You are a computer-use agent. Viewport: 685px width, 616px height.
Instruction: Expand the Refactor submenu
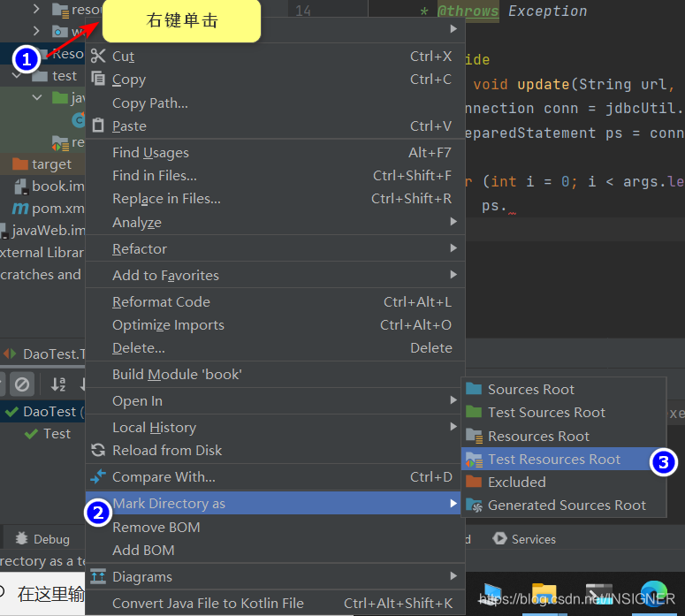click(x=275, y=248)
